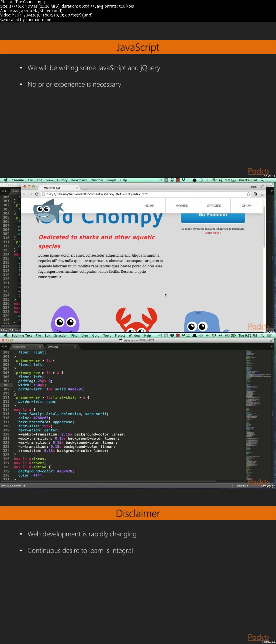Click Spaces: 2 indentation selector in status bar

[242, 485]
